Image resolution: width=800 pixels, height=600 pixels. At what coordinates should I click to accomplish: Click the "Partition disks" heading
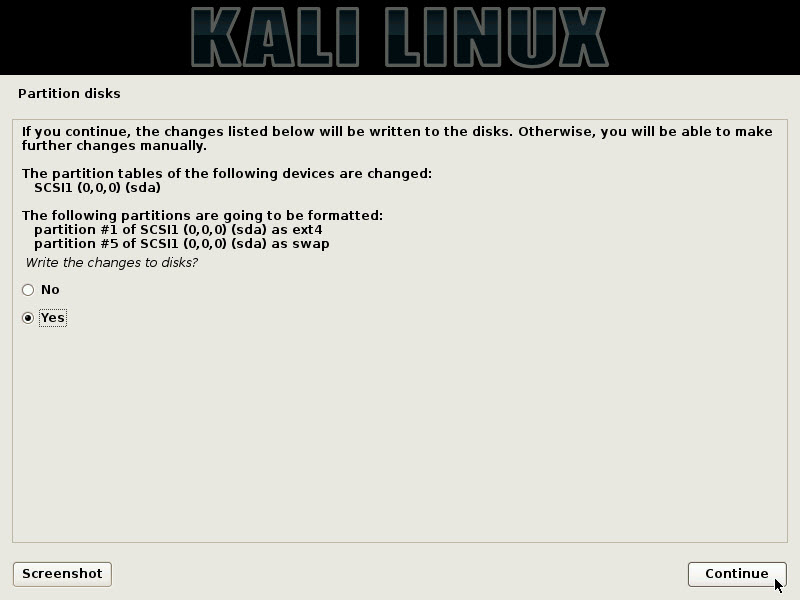coord(69,94)
